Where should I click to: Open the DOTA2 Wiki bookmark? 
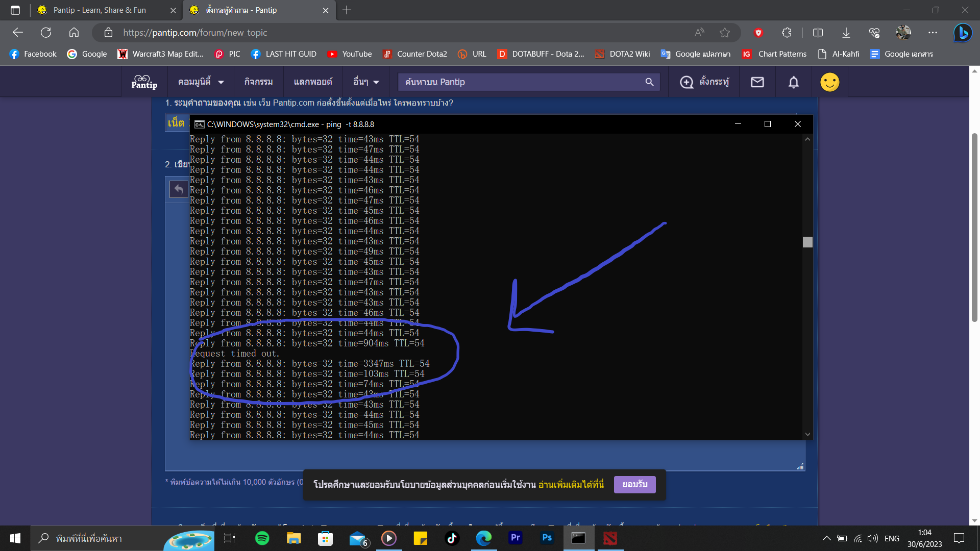click(623, 54)
